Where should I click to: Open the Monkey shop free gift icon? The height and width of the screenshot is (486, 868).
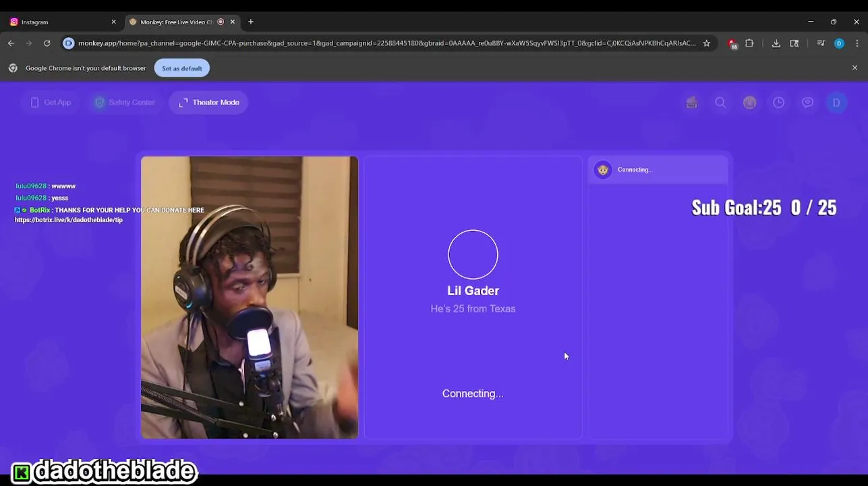691,103
